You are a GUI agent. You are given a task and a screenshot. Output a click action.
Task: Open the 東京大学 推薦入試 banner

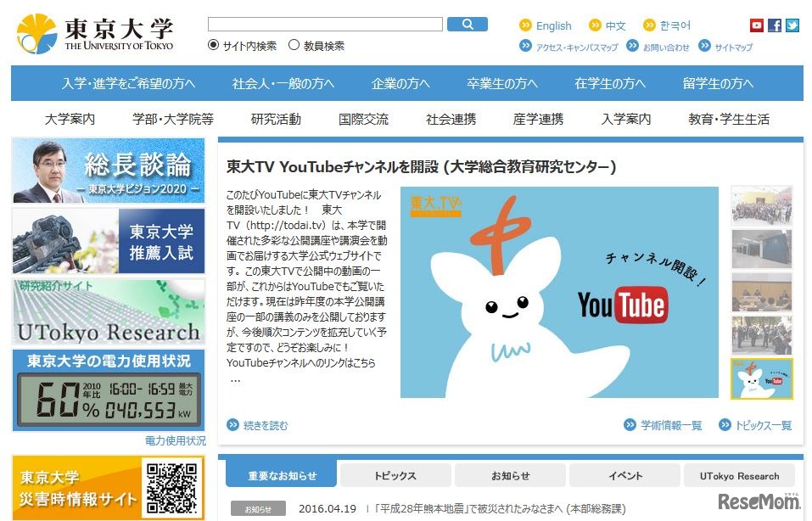coord(109,241)
